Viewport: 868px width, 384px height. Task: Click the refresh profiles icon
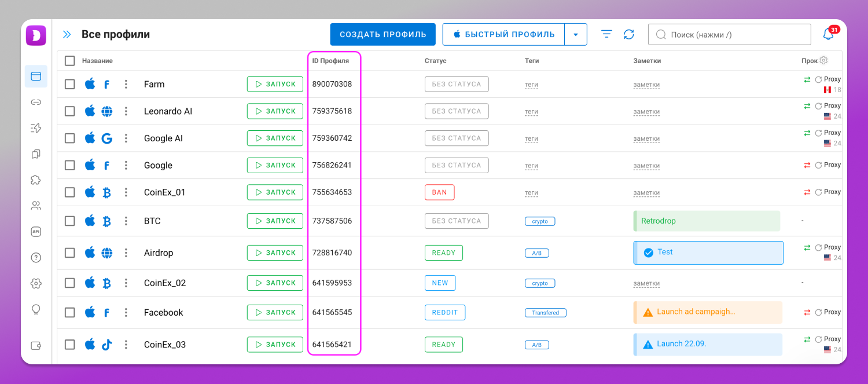point(629,34)
